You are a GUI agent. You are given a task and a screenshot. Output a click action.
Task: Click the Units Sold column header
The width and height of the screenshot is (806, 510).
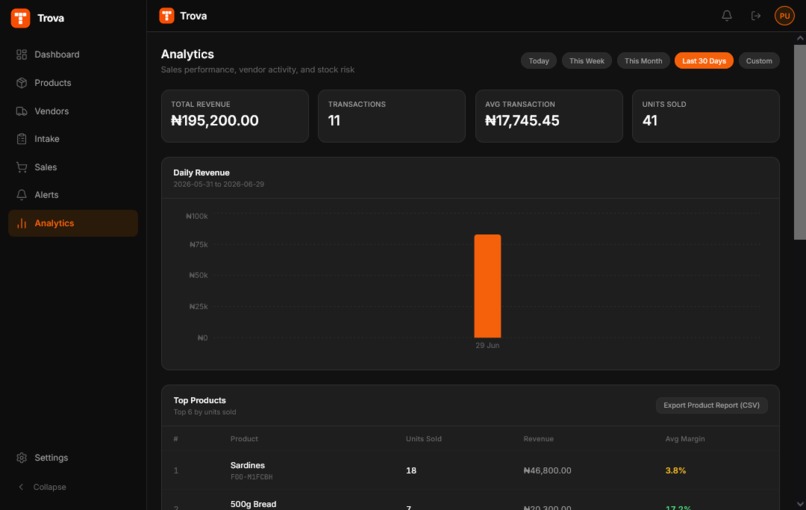click(x=424, y=439)
